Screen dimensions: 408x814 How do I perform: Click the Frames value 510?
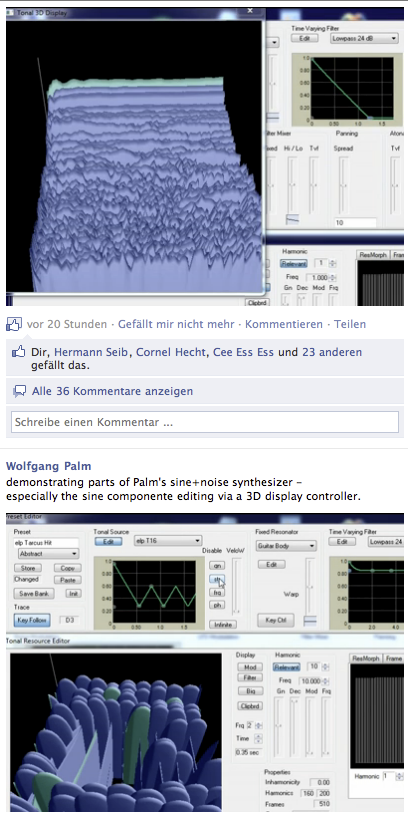[324, 804]
